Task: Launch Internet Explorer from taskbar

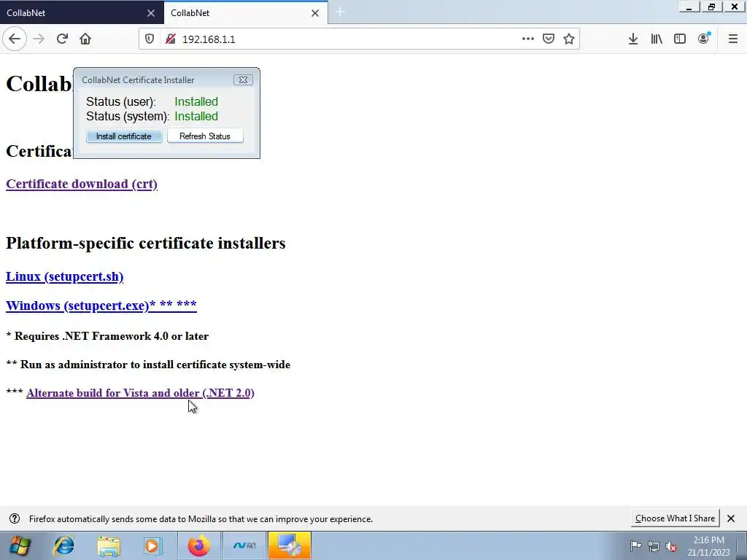Action: (63, 545)
